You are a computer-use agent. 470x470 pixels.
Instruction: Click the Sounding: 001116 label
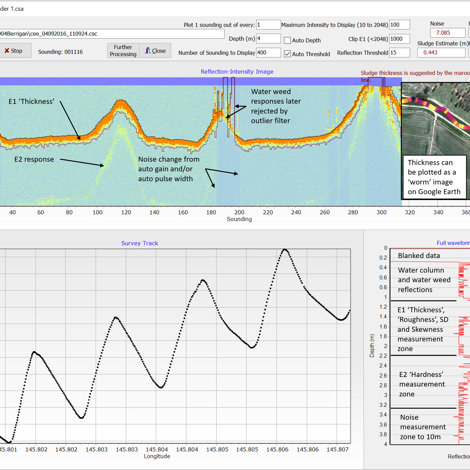[x=60, y=52]
